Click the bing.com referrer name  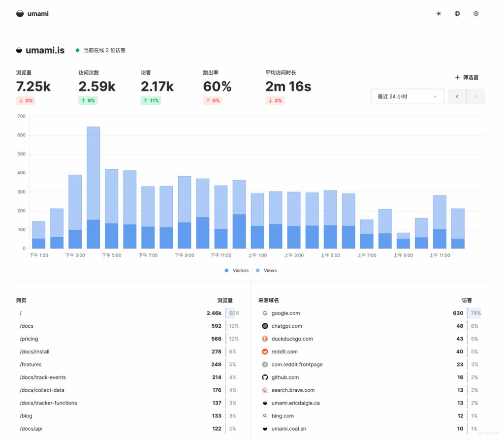pos(283,416)
